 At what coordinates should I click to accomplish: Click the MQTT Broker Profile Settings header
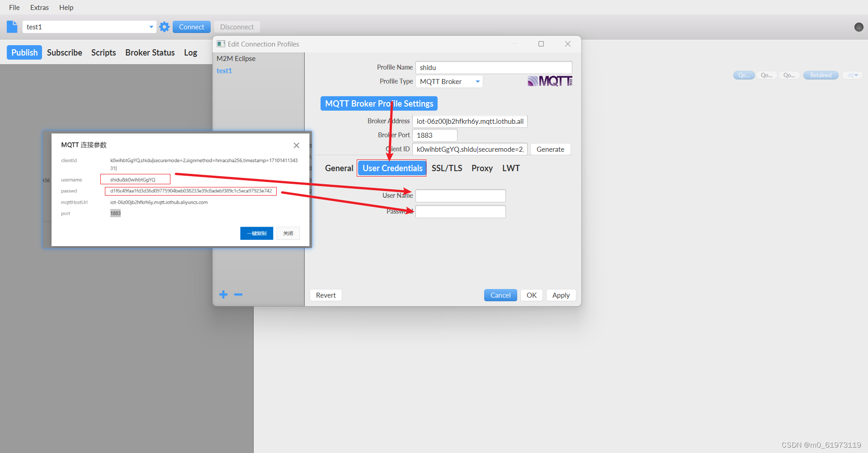[379, 103]
